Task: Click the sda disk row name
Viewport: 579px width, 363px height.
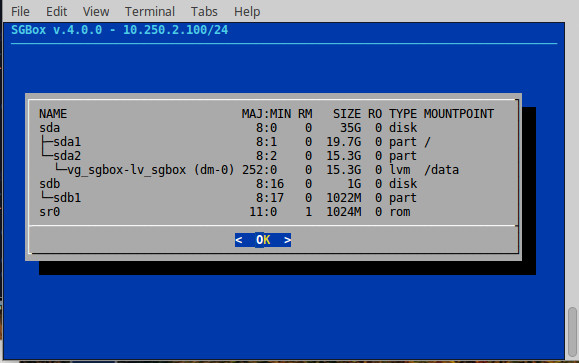Action: coord(49,128)
